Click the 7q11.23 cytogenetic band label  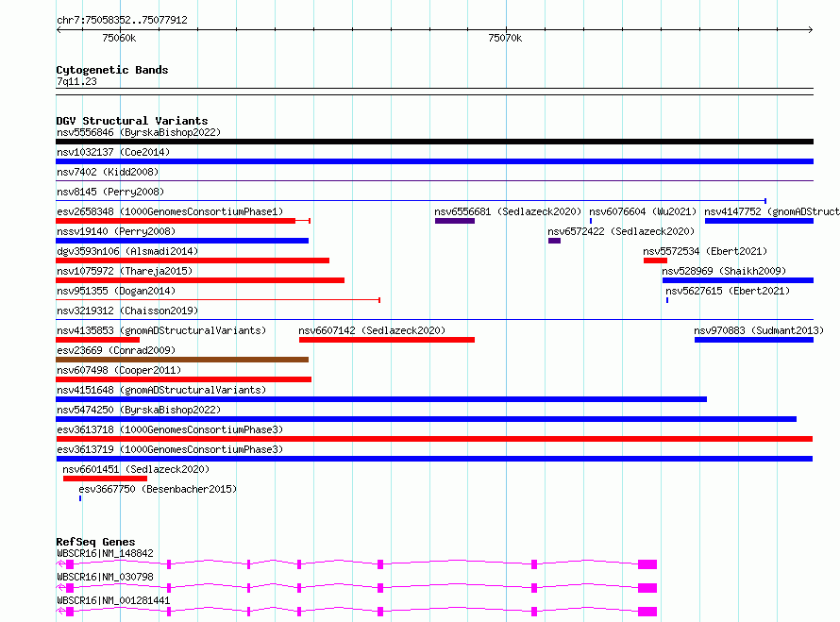point(76,81)
